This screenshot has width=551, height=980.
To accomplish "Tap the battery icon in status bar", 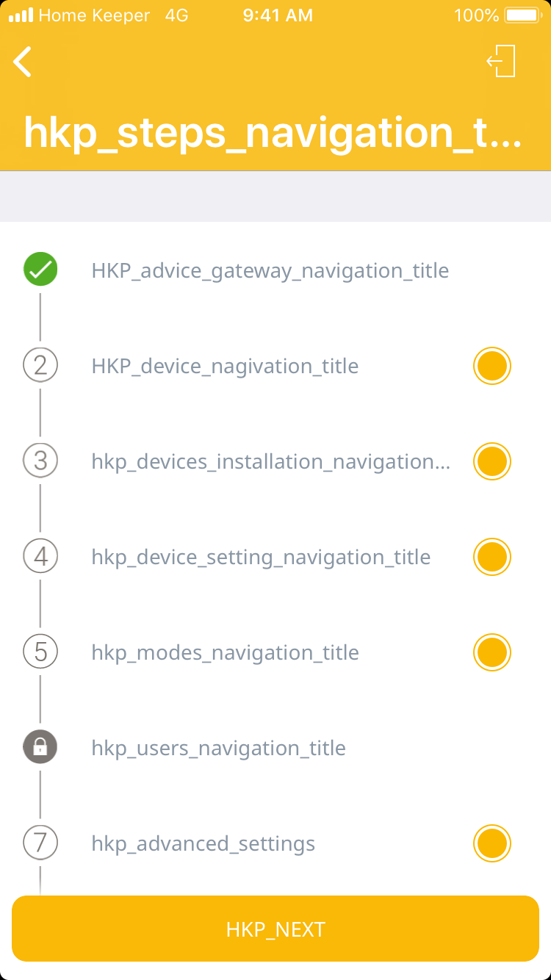I will (522, 15).
